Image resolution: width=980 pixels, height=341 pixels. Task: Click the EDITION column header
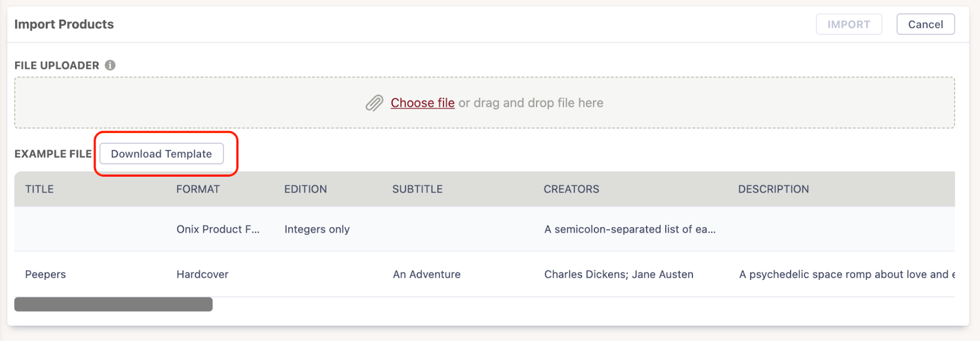(x=305, y=189)
